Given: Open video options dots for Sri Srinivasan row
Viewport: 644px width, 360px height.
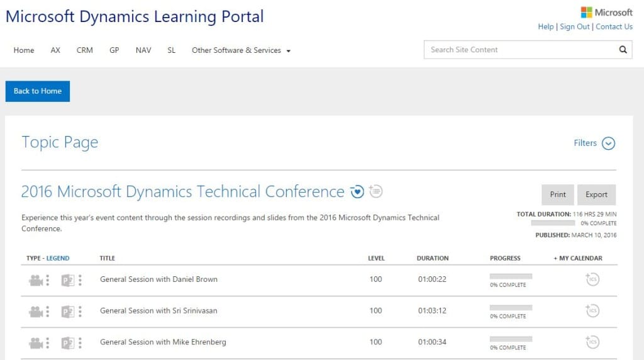Looking at the screenshot, I should (x=48, y=312).
